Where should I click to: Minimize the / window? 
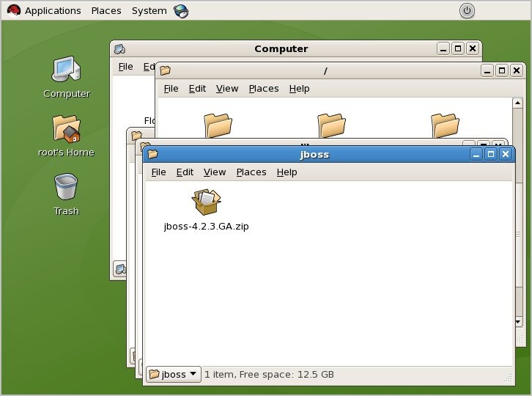coord(487,70)
